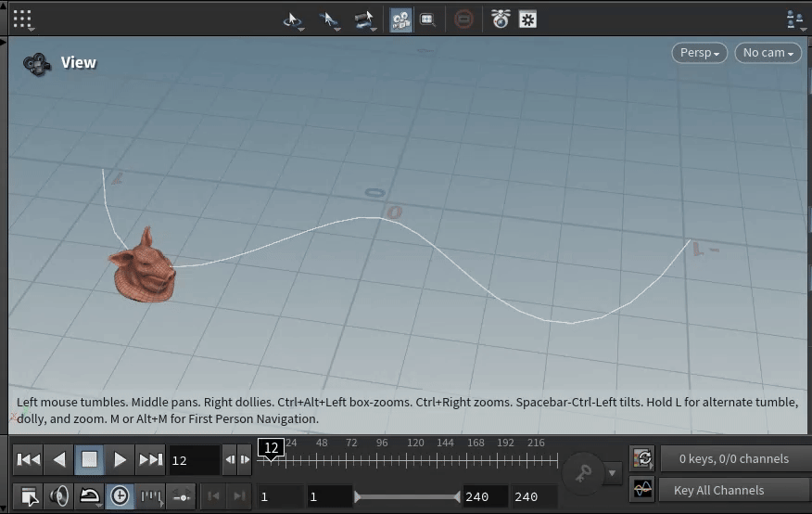The width and height of the screenshot is (812, 514).
Task: Open the global animation options icon
Action: 29,496
